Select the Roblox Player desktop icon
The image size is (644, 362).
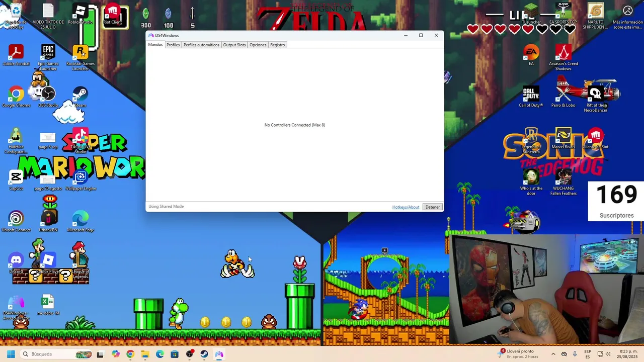(48, 263)
